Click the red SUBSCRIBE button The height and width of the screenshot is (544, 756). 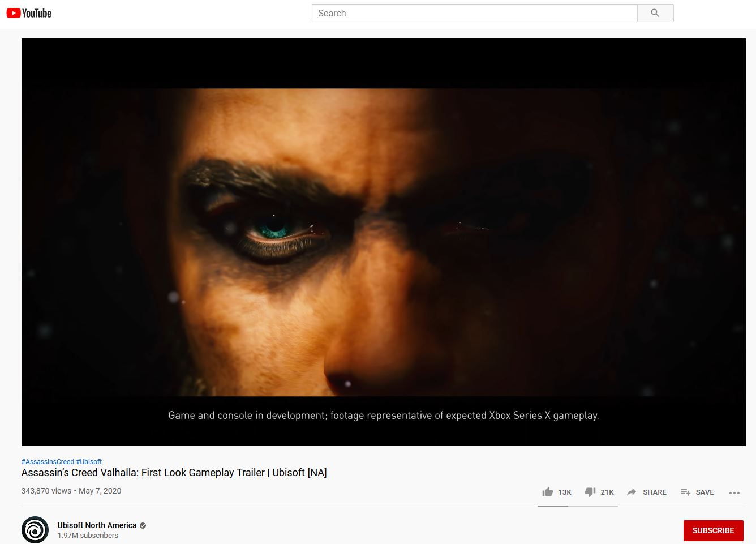point(713,530)
